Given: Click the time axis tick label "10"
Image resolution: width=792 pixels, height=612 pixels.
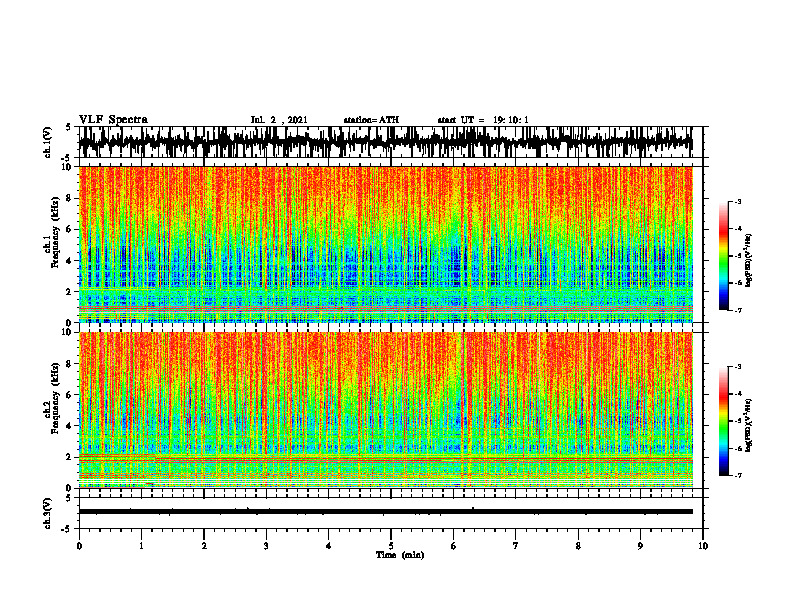Looking at the screenshot, I should (x=703, y=546).
